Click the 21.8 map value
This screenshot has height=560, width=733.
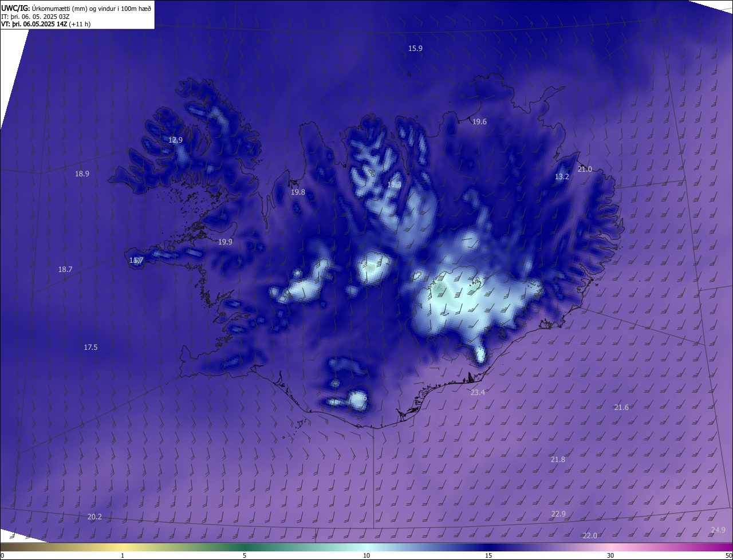(558, 460)
